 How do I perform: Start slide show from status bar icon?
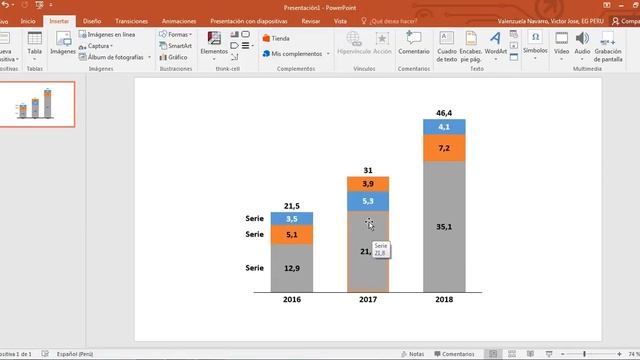(x=549, y=354)
